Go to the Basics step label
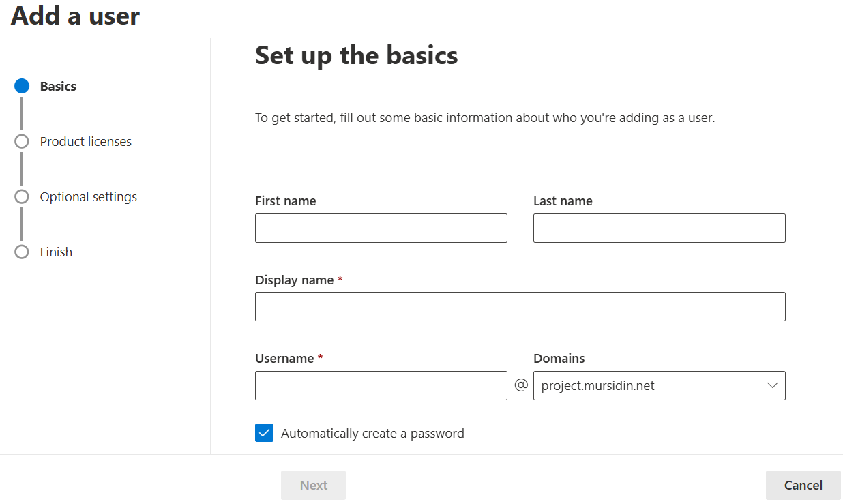This screenshot has height=504, width=843. (x=58, y=87)
